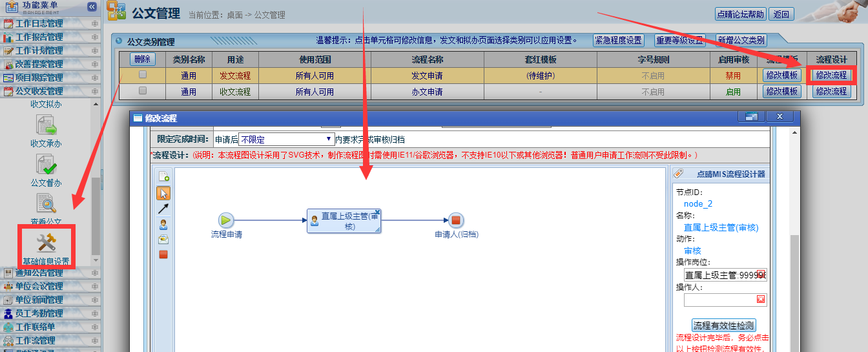Collapse the 功能菜单 sidebar panel
The height and width of the screenshot is (352, 868).
[x=92, y=6]
